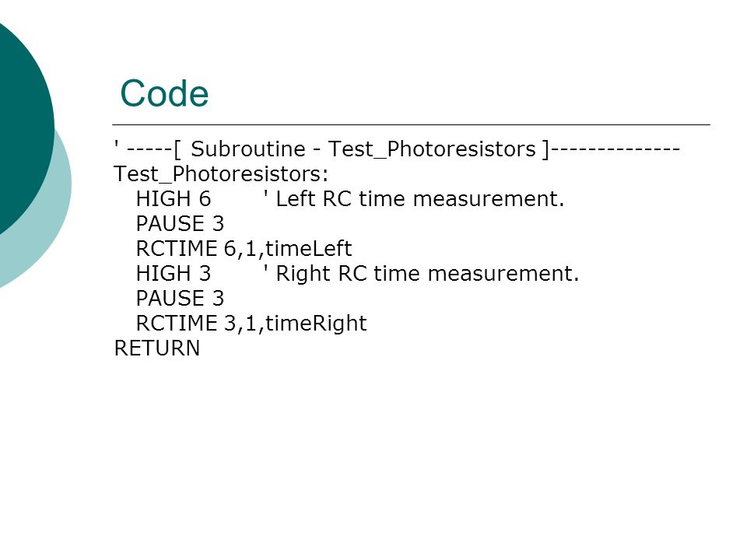Click the horizontal divider line under title
Image resolution: width=747 pixels, height=560 pixels.
coord(411,124)
